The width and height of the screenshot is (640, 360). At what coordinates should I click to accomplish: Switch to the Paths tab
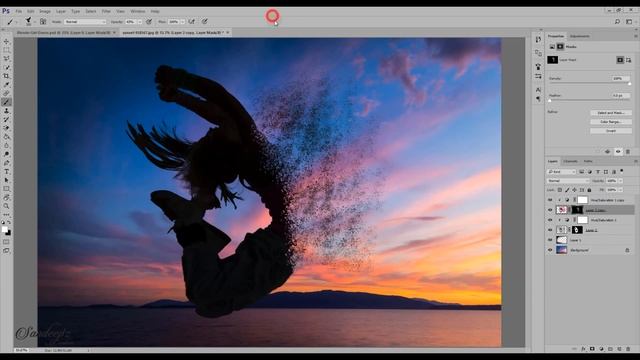click(588, 161)
